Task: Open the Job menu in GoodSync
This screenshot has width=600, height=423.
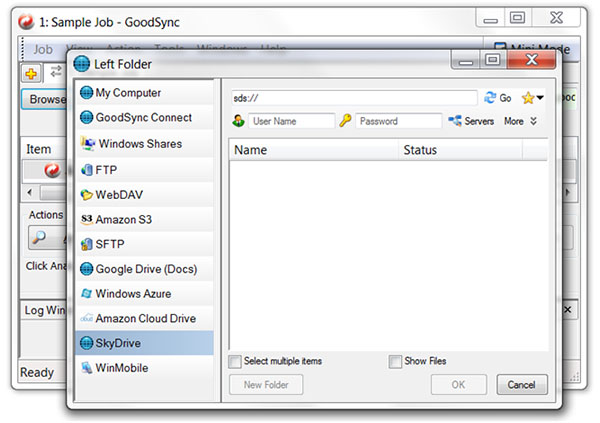Action: [x=42, y=49]
